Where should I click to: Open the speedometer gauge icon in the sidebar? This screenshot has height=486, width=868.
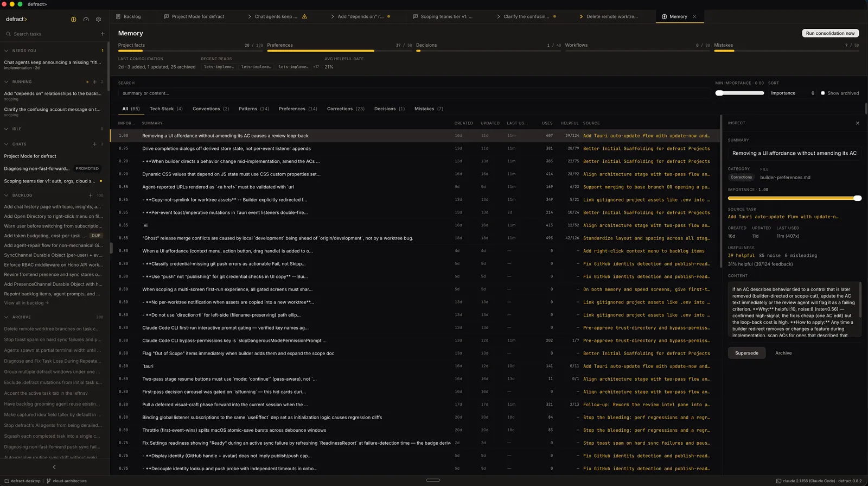click(86, 19)
